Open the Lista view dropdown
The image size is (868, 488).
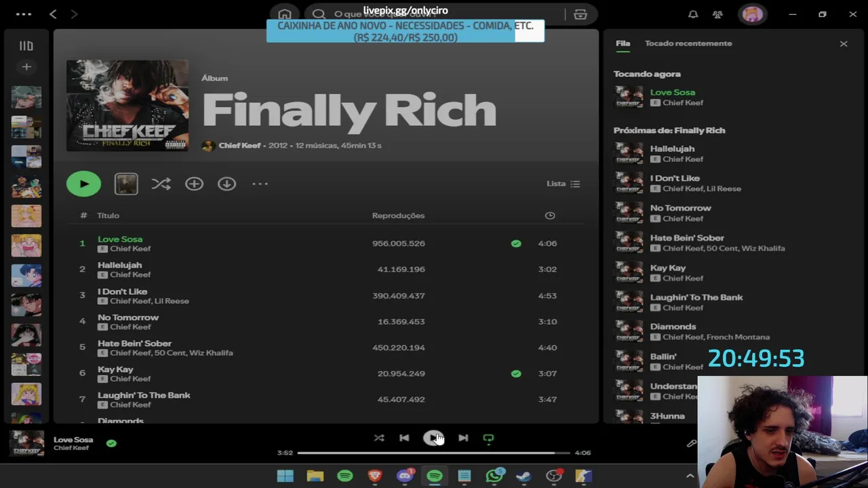pyautogui.click(x=563, y=184)
